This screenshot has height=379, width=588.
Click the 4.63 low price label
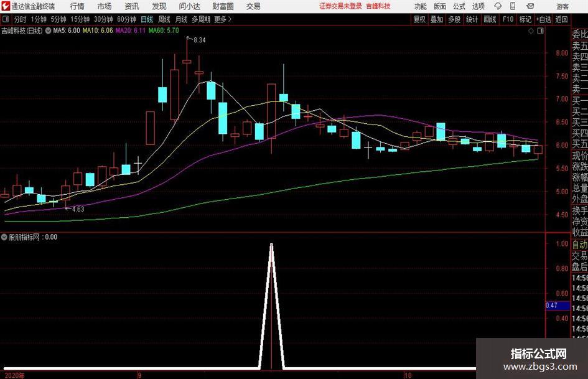click(x=78, y=209)
